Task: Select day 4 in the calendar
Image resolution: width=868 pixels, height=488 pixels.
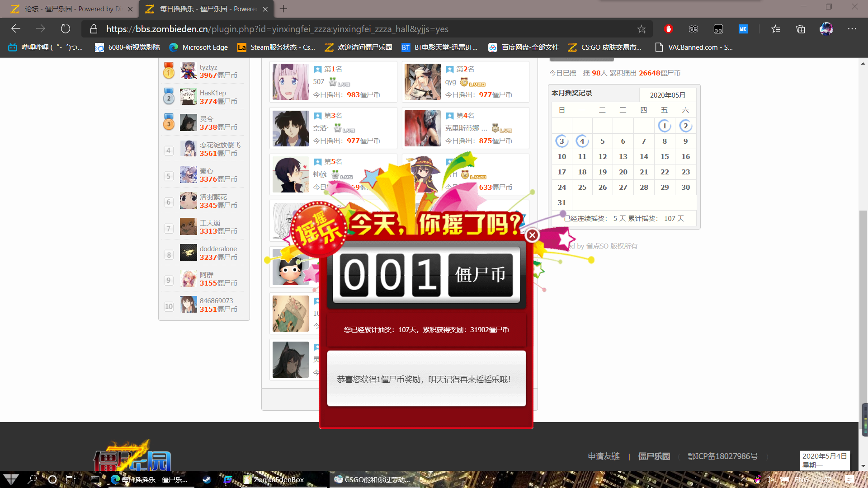Action: (582, 141)
